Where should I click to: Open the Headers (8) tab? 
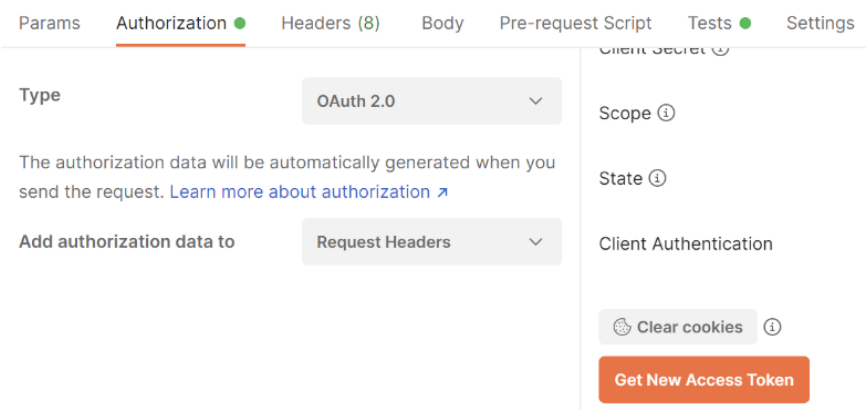point(330,23)
